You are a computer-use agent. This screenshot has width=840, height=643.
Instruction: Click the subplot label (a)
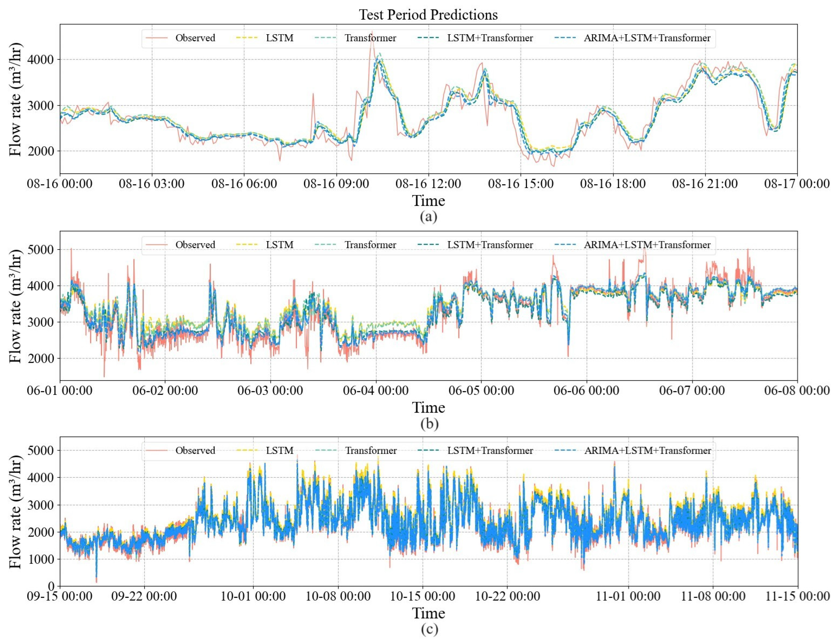pyautogui.click(x=428, y=217)
